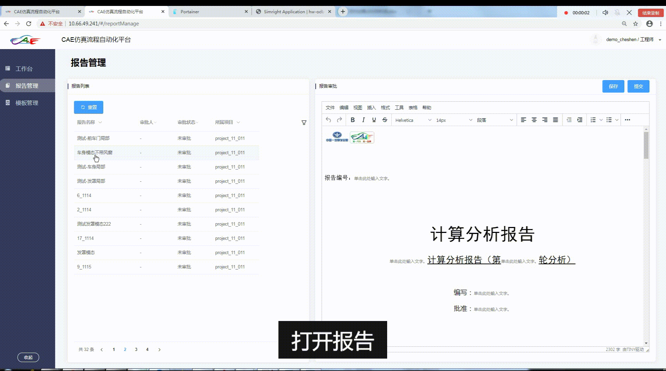Open the 视图 menu in the editor

pos(358,108)
